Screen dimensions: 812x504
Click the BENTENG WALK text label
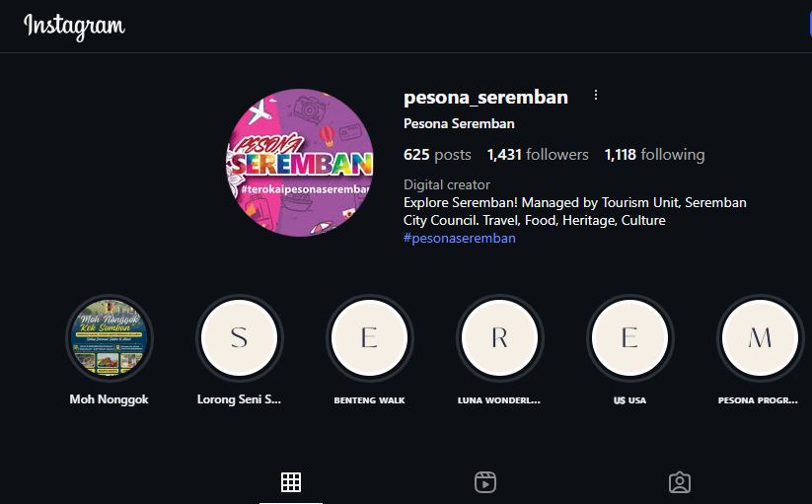tap(369, 400)
